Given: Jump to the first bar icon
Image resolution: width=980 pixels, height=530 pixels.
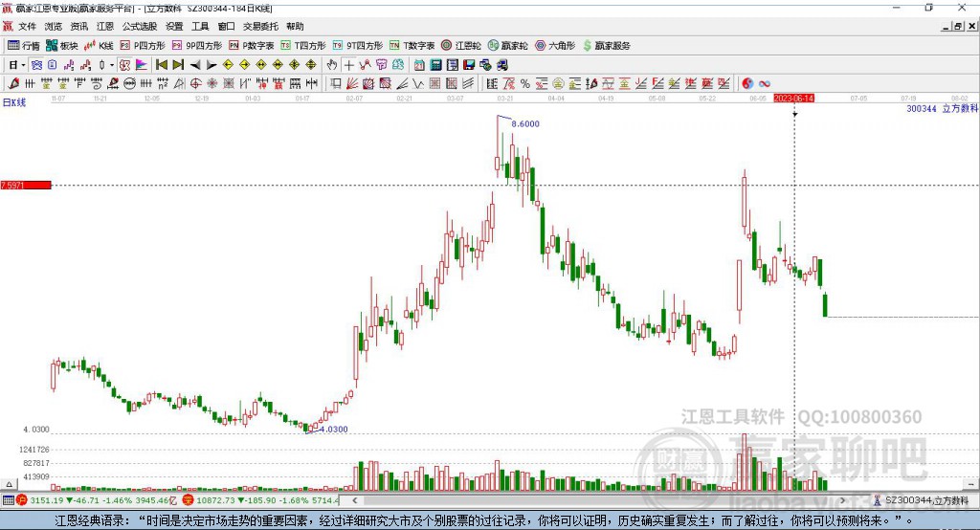Looking at the screenshot, I should [162, 64].
